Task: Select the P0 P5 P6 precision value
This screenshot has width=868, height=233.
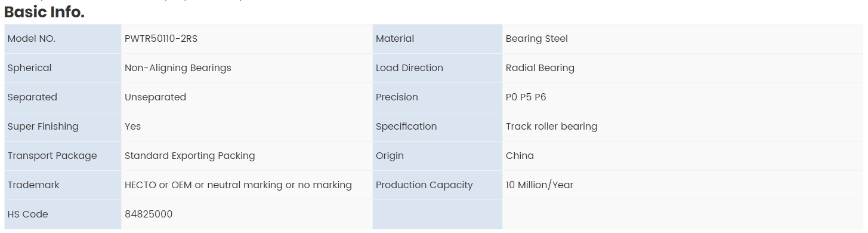Action: click(x=526, y=97)
